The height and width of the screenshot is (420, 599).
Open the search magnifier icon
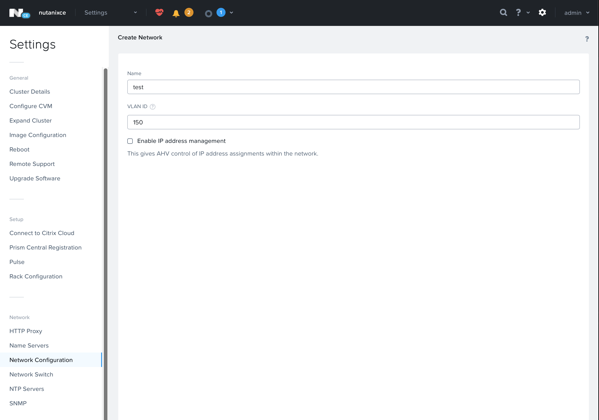503,13
